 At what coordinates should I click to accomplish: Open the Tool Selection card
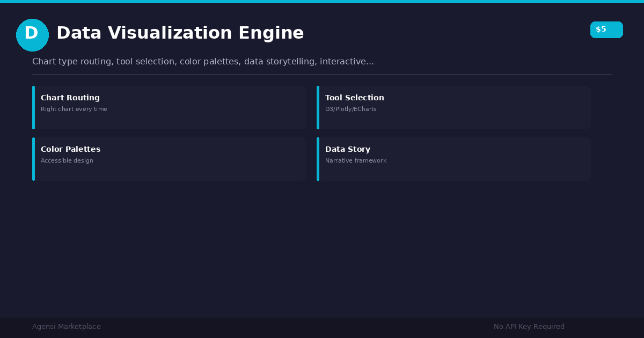click(453, 107)
